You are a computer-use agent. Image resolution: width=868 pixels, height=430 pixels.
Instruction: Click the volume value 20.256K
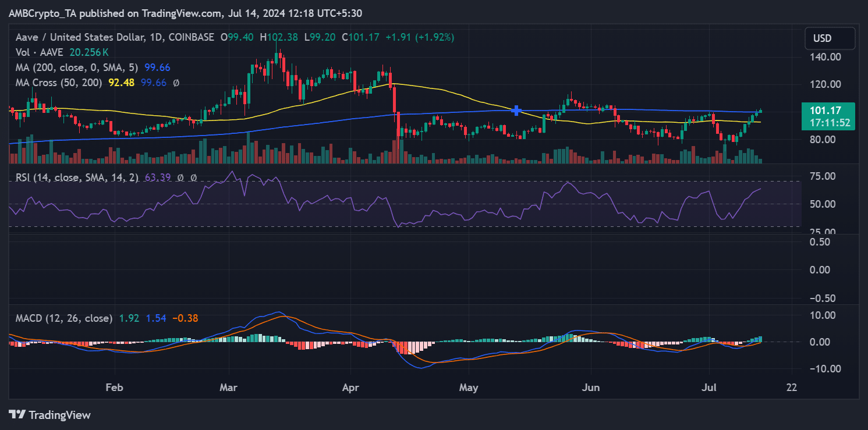pyautogui.click(x=88, y=52)
